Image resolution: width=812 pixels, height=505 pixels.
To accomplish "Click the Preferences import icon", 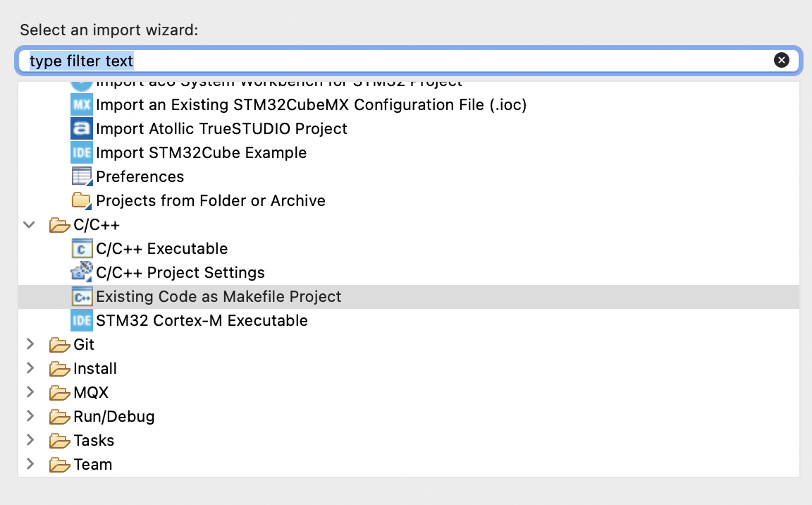I will [x=81, y=176].
